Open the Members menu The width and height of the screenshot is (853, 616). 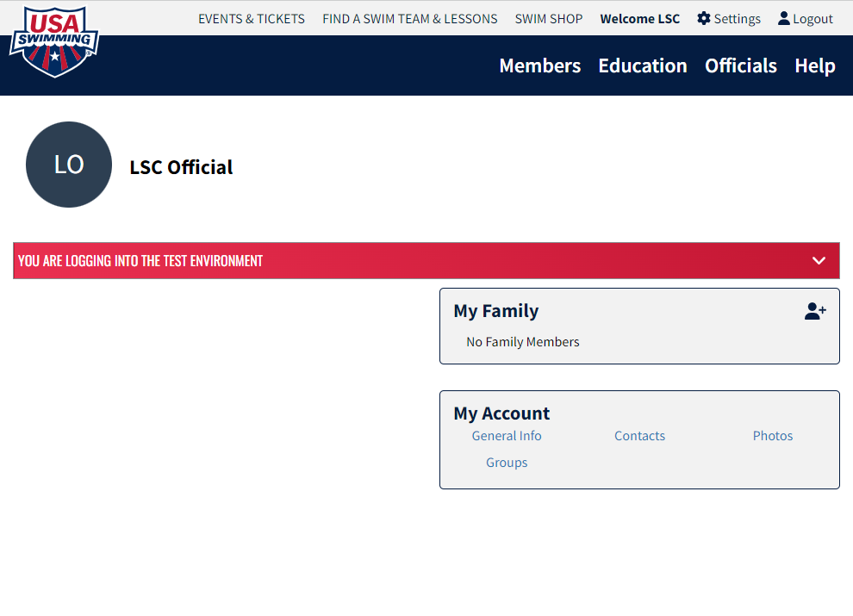pos(540,65)
